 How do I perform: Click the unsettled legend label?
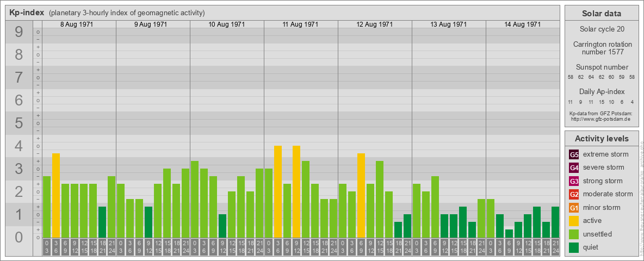(598, 234)
